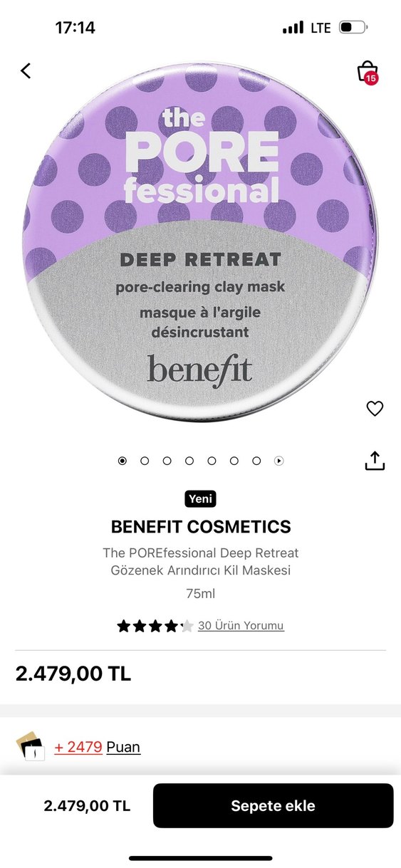Play product video via last carousel dot
Image resolution: width=401 pixels, height=868 pixels.
click(x=279, y=461)
